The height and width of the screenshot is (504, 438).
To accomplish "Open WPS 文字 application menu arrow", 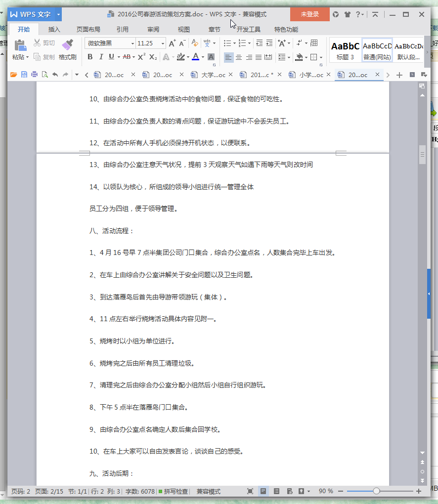I will pyautogui.click(x=58, y=14).
